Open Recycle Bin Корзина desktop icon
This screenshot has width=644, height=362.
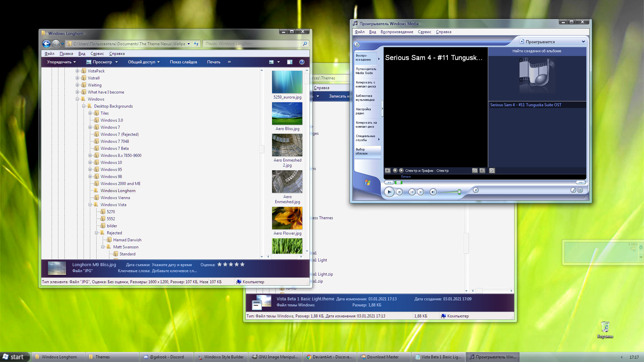pos(605,330)
